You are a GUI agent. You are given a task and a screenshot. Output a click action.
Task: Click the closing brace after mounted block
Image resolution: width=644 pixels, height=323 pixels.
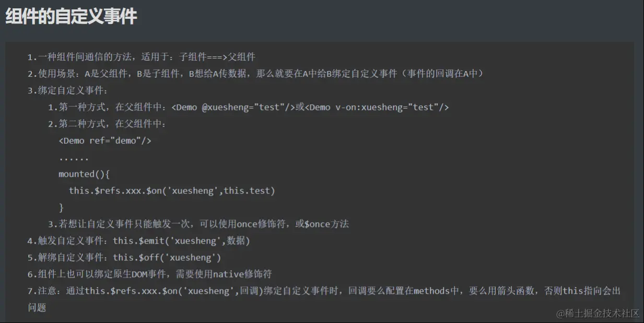coord(61,207)
